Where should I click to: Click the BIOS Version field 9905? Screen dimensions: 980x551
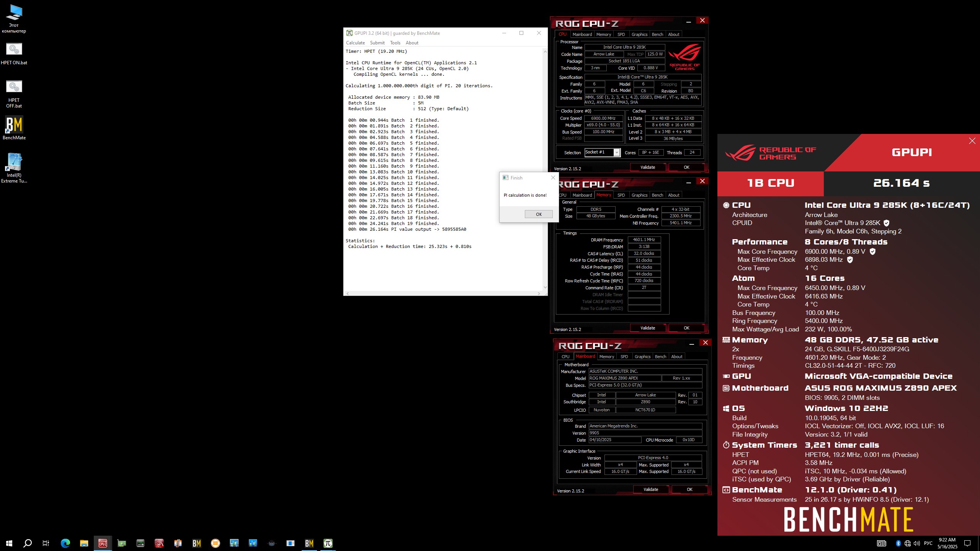click(x=645, y=433)
